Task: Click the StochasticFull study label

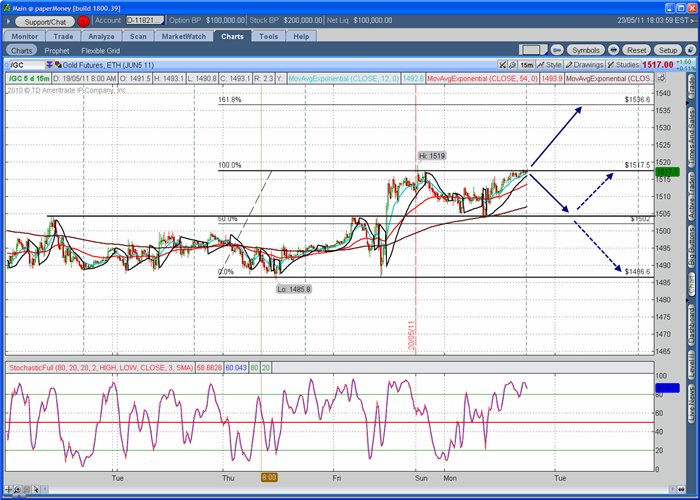Action: (101, 368)
